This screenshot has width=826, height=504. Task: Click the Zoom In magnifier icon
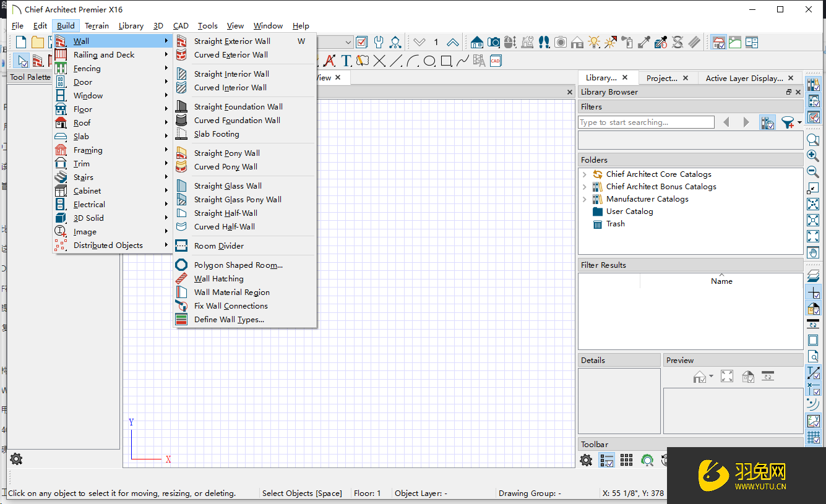click(813, 156)
